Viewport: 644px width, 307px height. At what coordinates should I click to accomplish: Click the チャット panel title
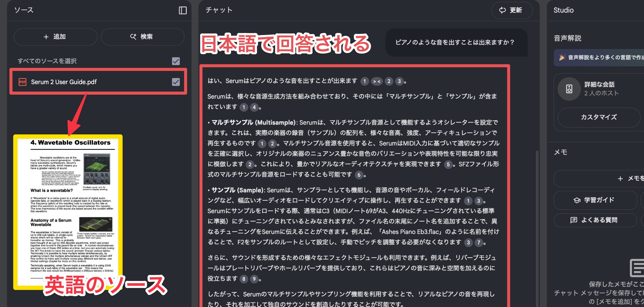point(219,10)
